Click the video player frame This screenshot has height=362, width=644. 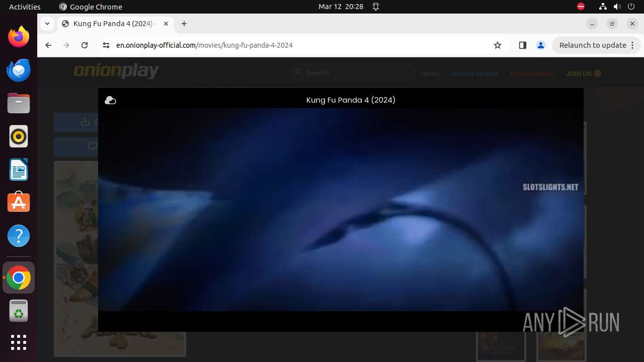tap(341, 210)
